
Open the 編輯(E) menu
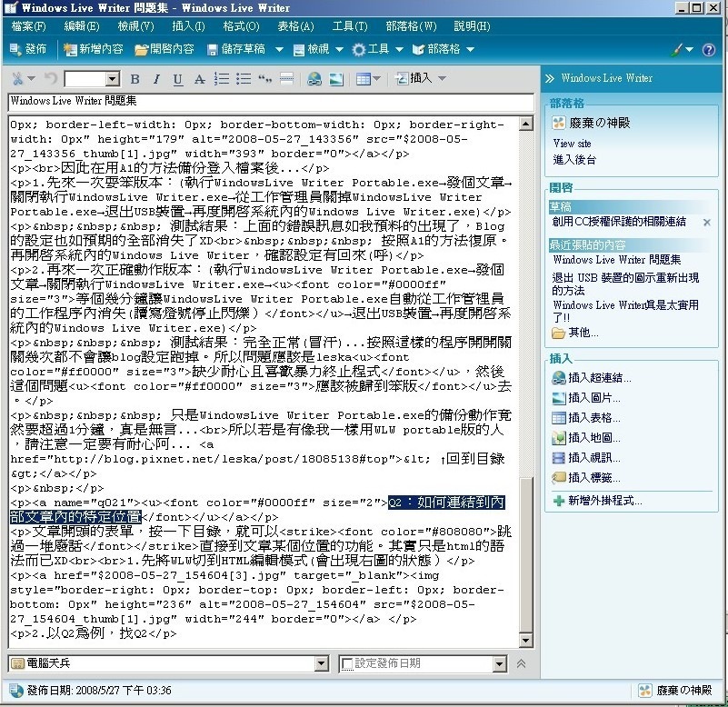[x=82, y=26]
